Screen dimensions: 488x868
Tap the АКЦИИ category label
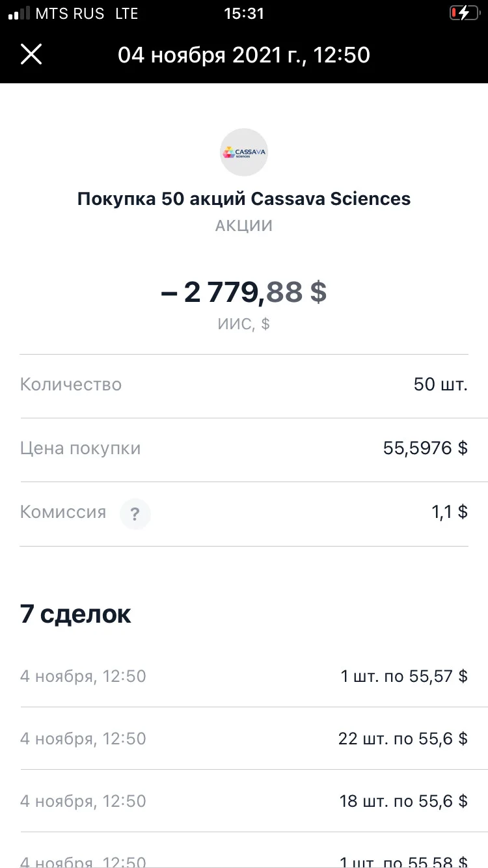[244, 226]
